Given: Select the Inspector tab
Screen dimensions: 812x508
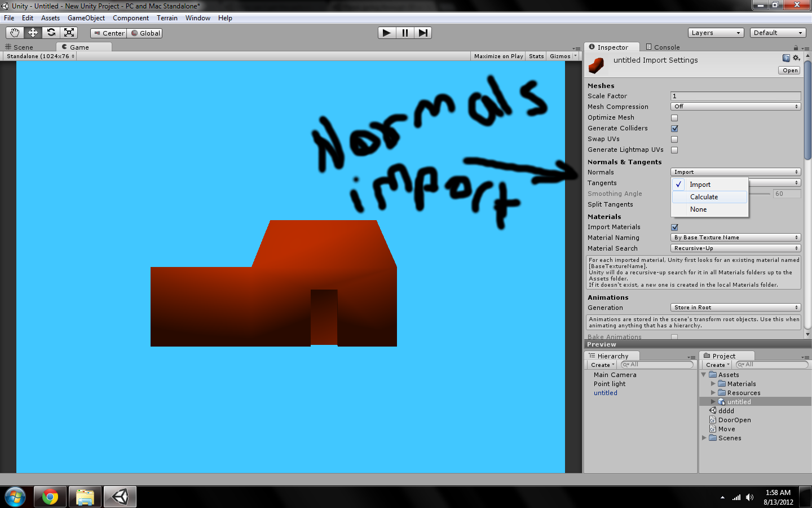Looking at the screenshot, I should click(x=612, y=47).
